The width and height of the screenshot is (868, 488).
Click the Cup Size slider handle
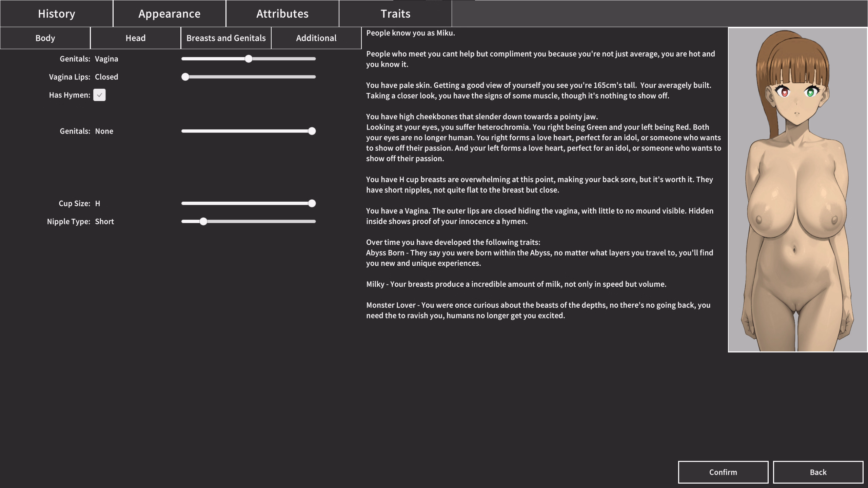[x=312, y=203]
